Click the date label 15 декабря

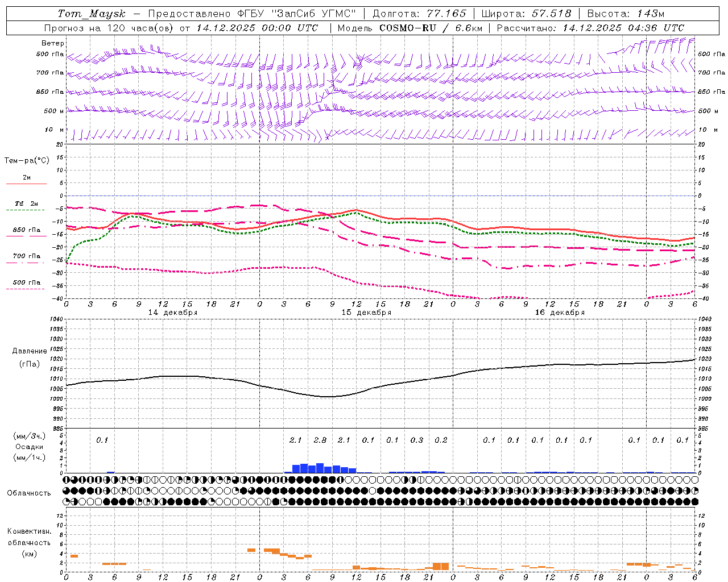366,313
